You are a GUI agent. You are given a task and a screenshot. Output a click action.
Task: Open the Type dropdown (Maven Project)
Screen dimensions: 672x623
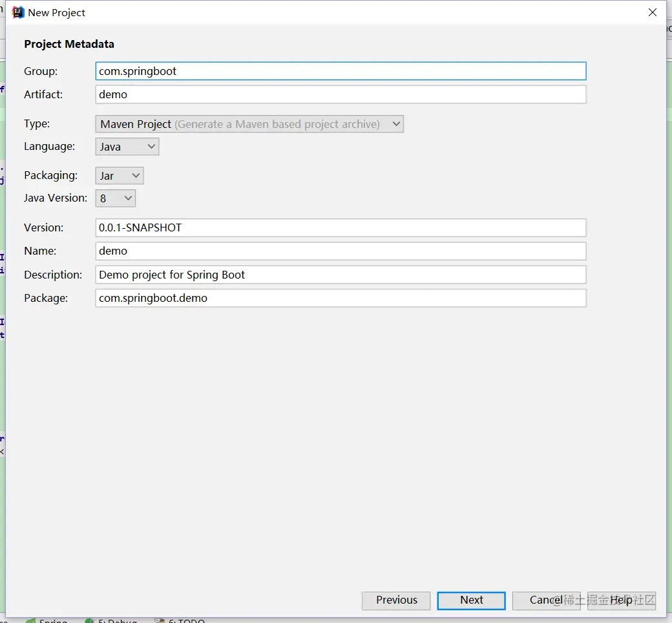click(249, 124)
